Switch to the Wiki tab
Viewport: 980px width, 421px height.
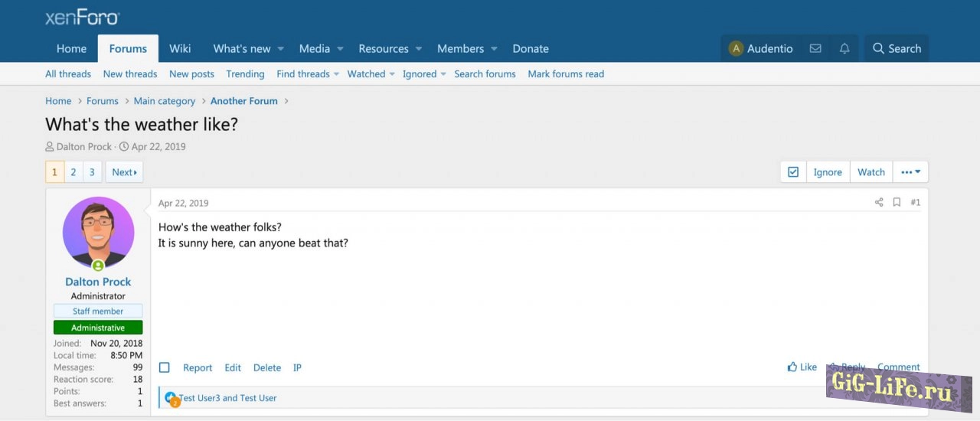click(x=180, y=48)
